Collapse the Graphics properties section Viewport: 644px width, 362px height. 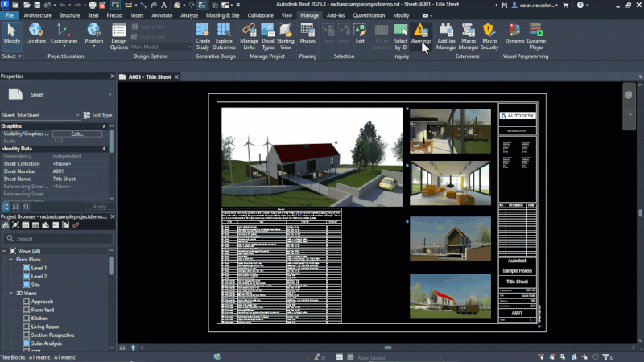104,126
